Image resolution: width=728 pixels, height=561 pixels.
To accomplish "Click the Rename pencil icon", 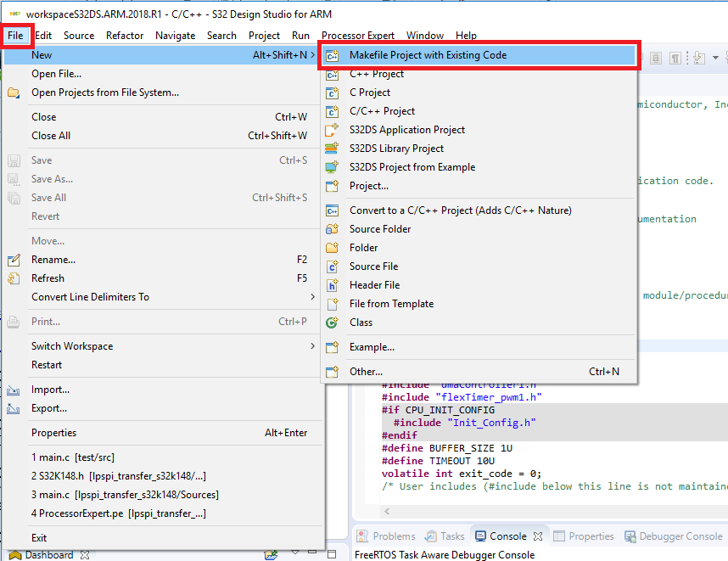I will pos(14,260).
